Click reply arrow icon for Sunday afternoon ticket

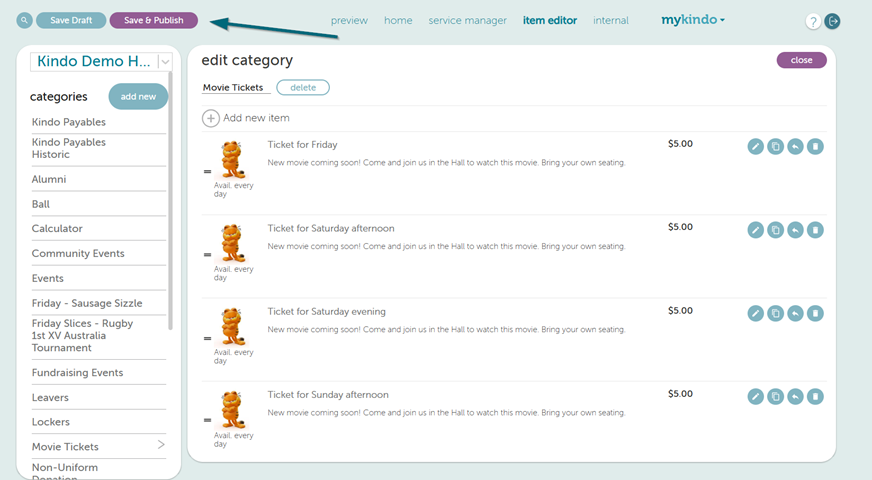pos(795,397)
